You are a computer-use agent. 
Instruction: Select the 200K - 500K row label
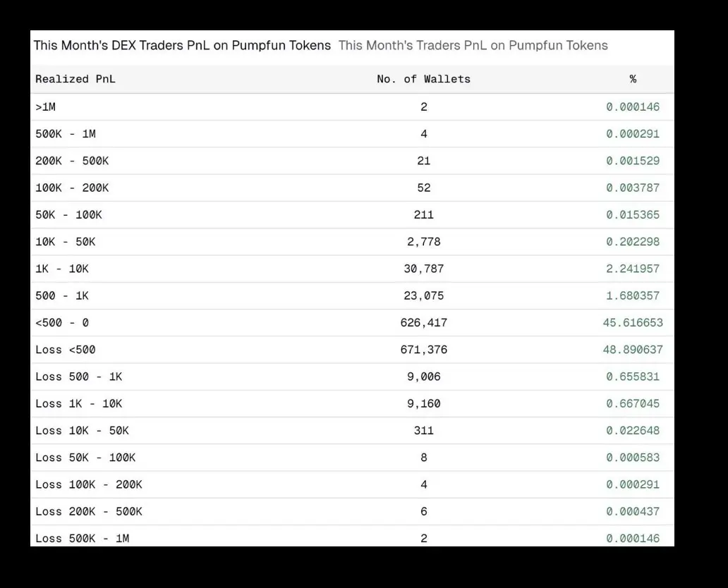point(72,161)
